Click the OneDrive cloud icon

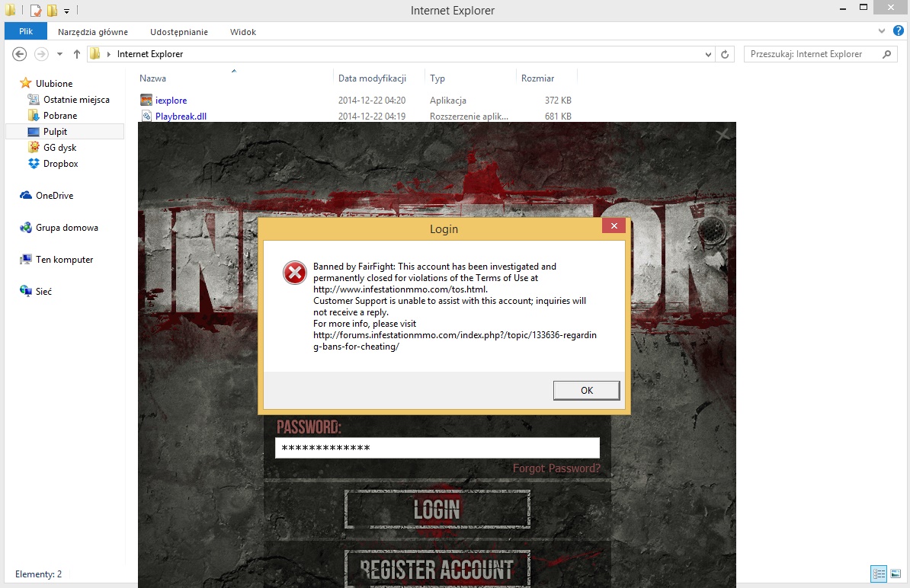(x=26, y=196)
